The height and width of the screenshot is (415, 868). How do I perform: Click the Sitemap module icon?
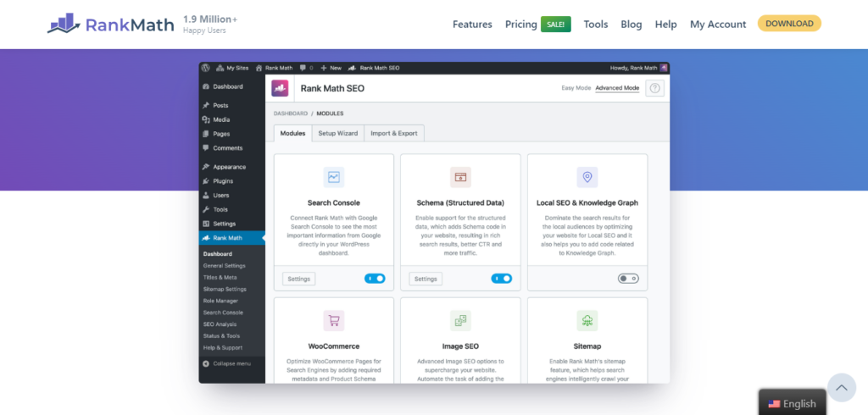click(x=587, y=320)
